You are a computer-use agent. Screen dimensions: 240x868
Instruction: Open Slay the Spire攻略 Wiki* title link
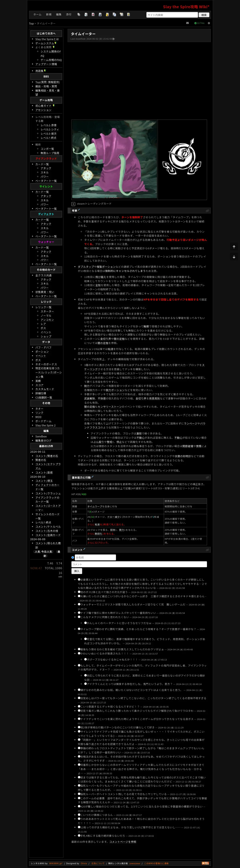click(x=186, y=7)
